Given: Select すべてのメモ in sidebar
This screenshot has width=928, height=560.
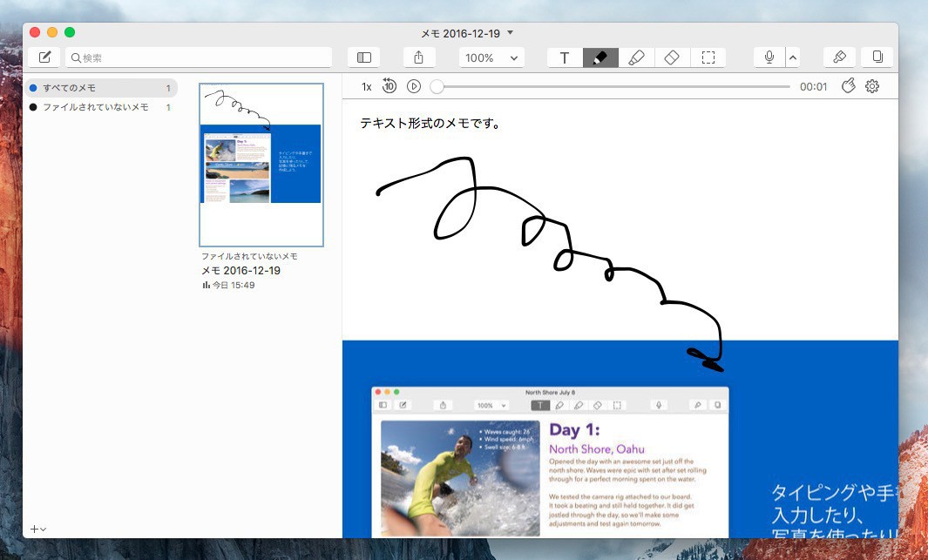Looking at the screenshot, I should [x=70, y=88].
